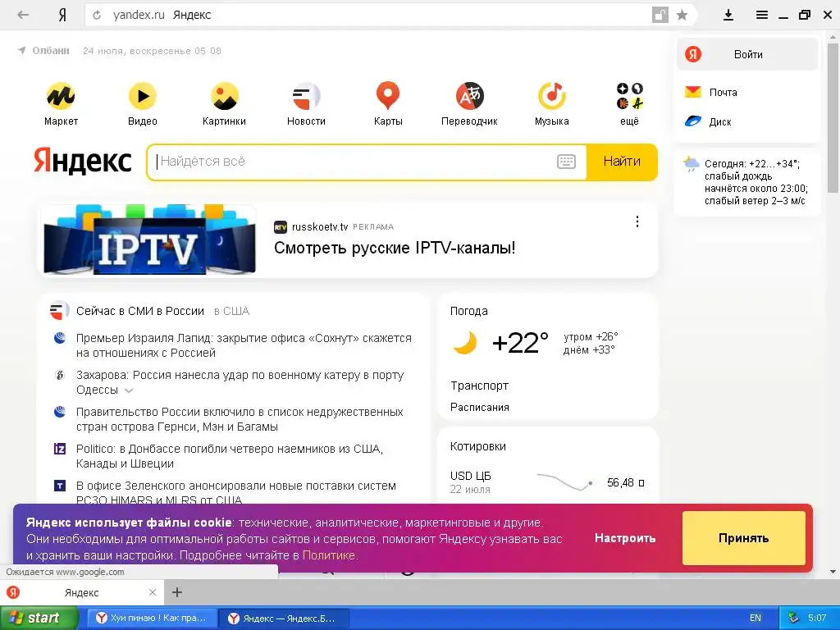This screenshot has height=630, width=840.
Task: Open news about острова Гернси, Мэн и Багамы
Action: tap(240, 419)
